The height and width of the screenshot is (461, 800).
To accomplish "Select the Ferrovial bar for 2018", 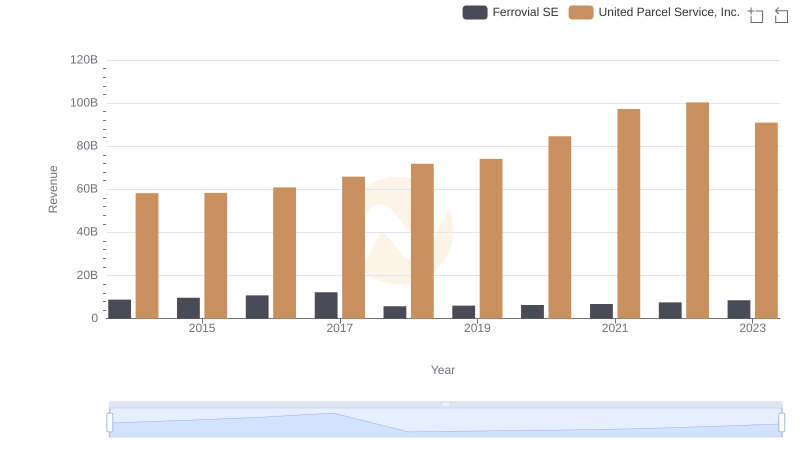I will 395,313.
